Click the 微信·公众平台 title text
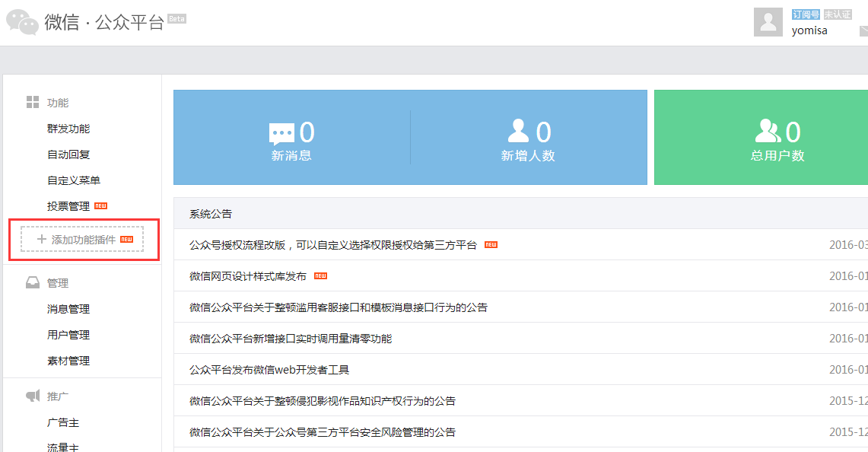Screen dimensions: 868x452 [x=104, y=22]
